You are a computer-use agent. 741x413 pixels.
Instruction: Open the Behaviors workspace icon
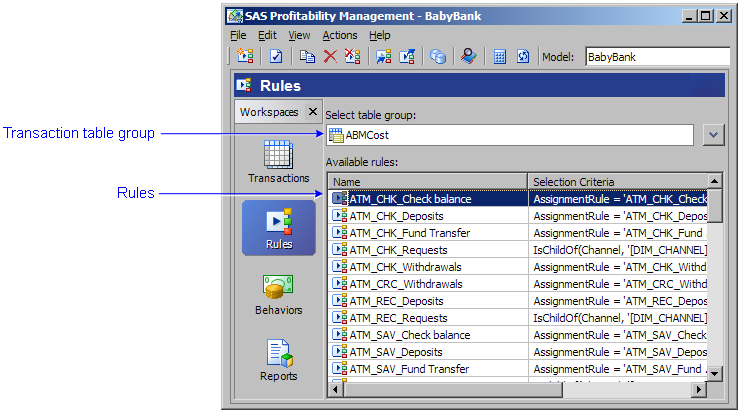point(278,294)
